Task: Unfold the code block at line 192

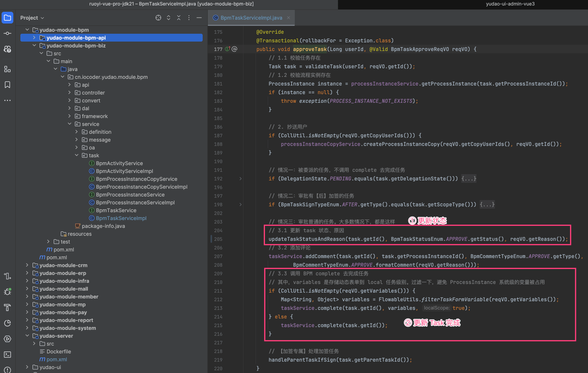Action: [x=240, y=178]
